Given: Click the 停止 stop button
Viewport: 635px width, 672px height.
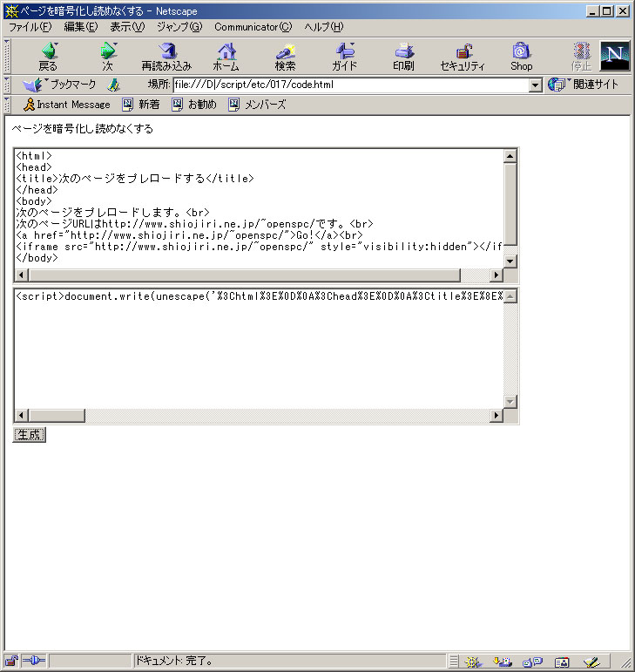Looking at the screenshot, I should tap(581, 56).
